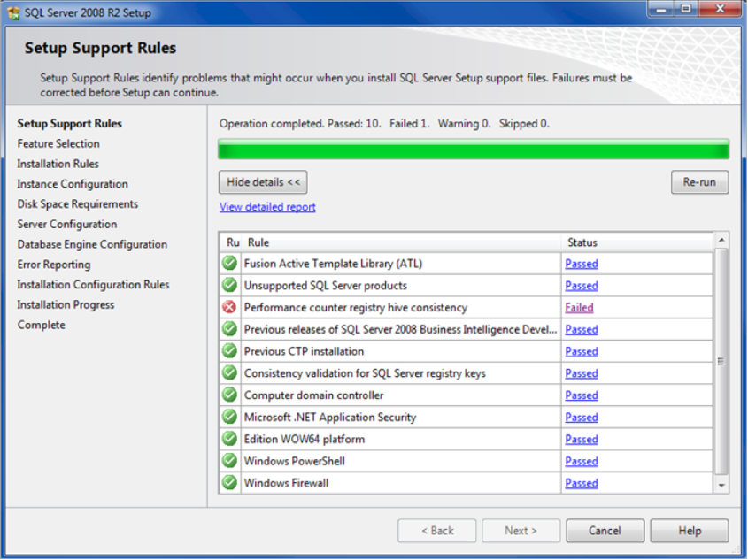Click green check icon beside Previous CTP installation
Image resolution: width=748 pixels, height=560 pixels.
point(229,351)
